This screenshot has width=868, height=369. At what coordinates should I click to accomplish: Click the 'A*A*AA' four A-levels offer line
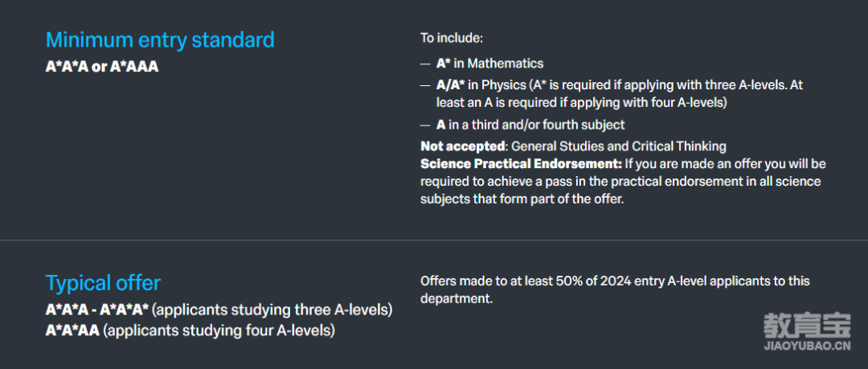pyautogui.click(x=190, y=330)
